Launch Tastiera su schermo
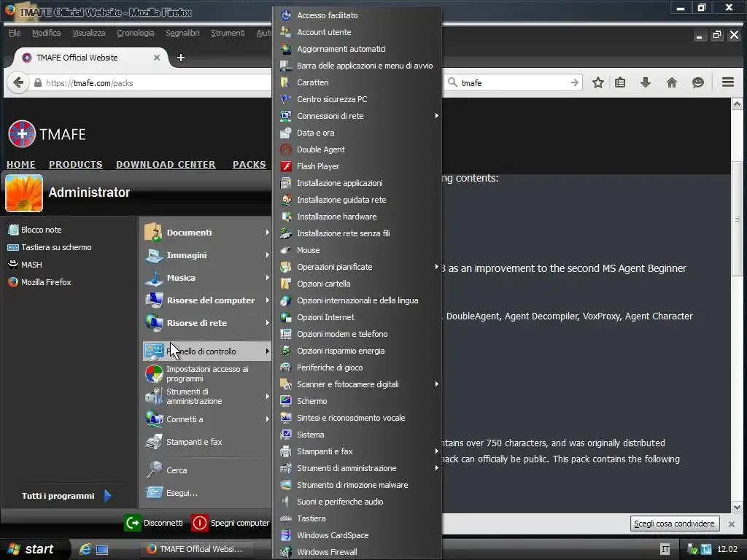 coord(55,247)
